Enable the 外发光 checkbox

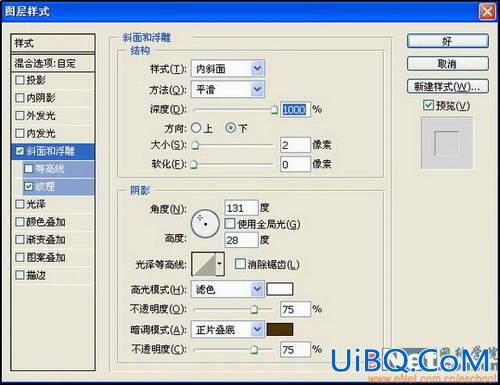(x=20, y=115)
